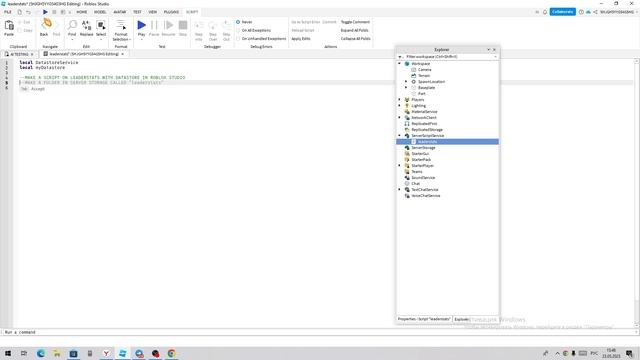Select On Unhandled Exceptions radio option

238,38
